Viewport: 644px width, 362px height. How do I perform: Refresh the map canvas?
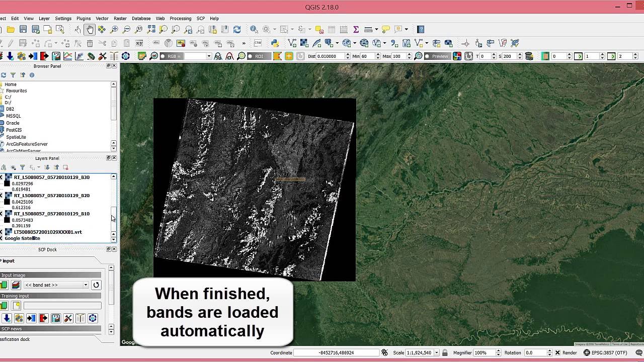coord(237,30)
